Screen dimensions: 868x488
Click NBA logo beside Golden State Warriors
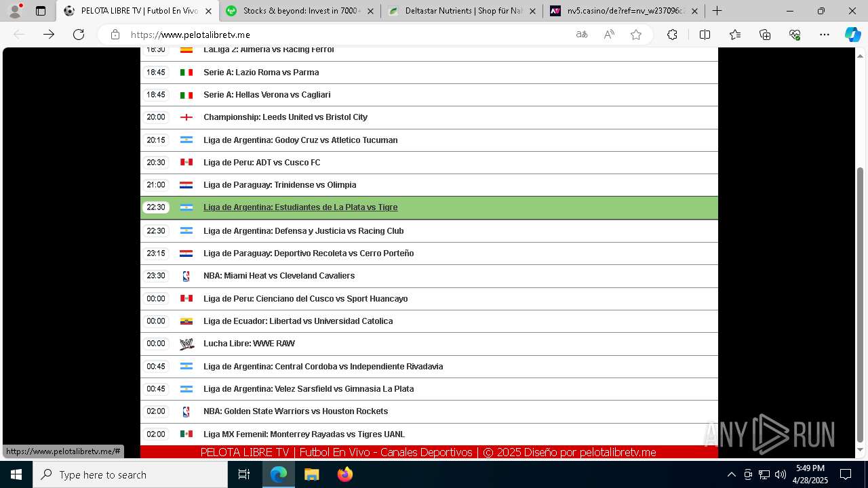(186, 411)
